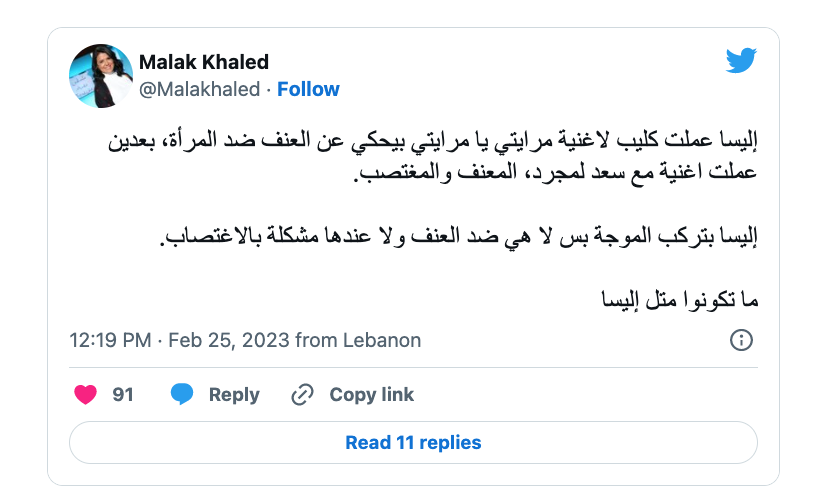Click the Reply label
The image size is (820, 502).
pyautogui.click(x=234, y=395)
